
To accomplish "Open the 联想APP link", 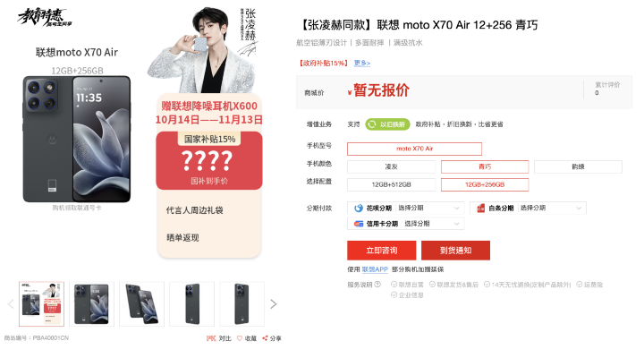I will tap(375, 269).
